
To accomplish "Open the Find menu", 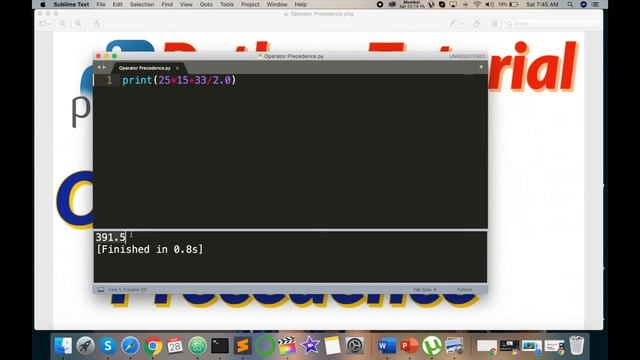I will coord(167,4).
